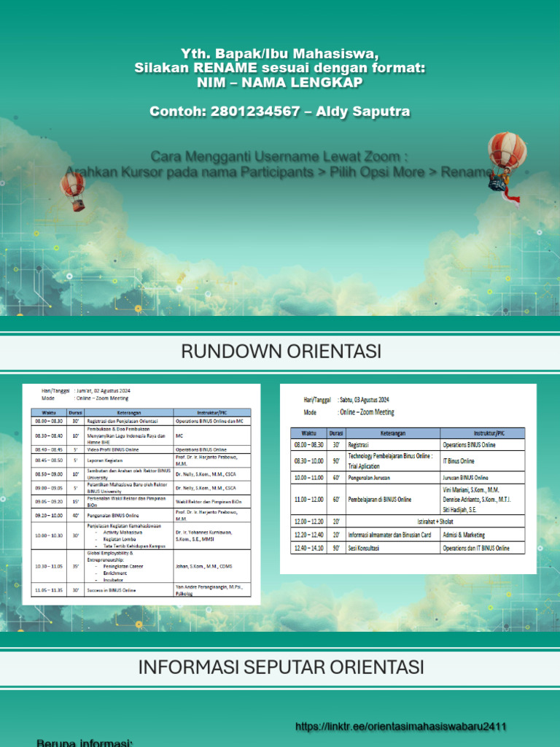Click the 'Peningkatan Career' bullet item
The height and width of the screenshot is (747, 560).
122,566
